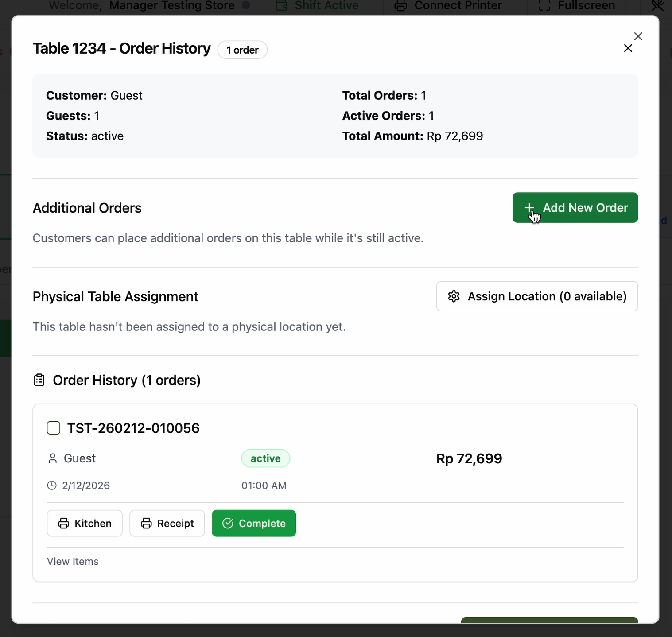Screen dimensions: 672x637
Task: Click the clipboard icon beside Order History
Action: 39,380
